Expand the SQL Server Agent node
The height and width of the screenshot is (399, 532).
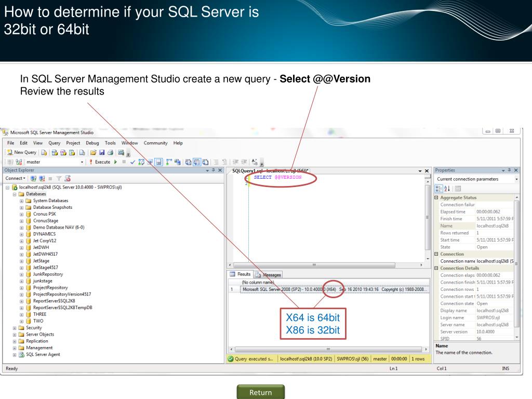15,355
